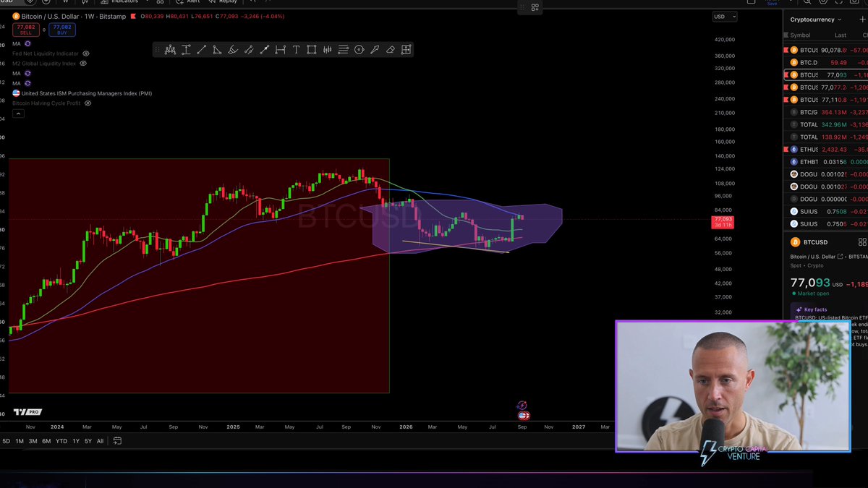Set the range to 1Y
The image size is (868, 488).
pos(76,441)
